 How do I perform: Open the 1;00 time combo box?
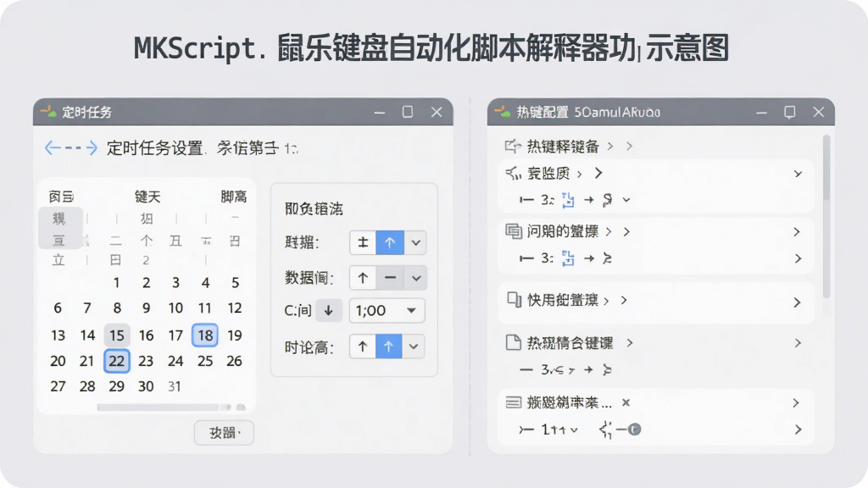[387, 310]
